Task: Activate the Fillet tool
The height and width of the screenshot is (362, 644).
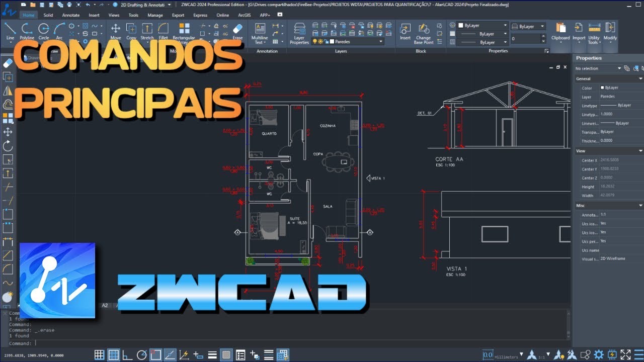Action: pos(163,31)
